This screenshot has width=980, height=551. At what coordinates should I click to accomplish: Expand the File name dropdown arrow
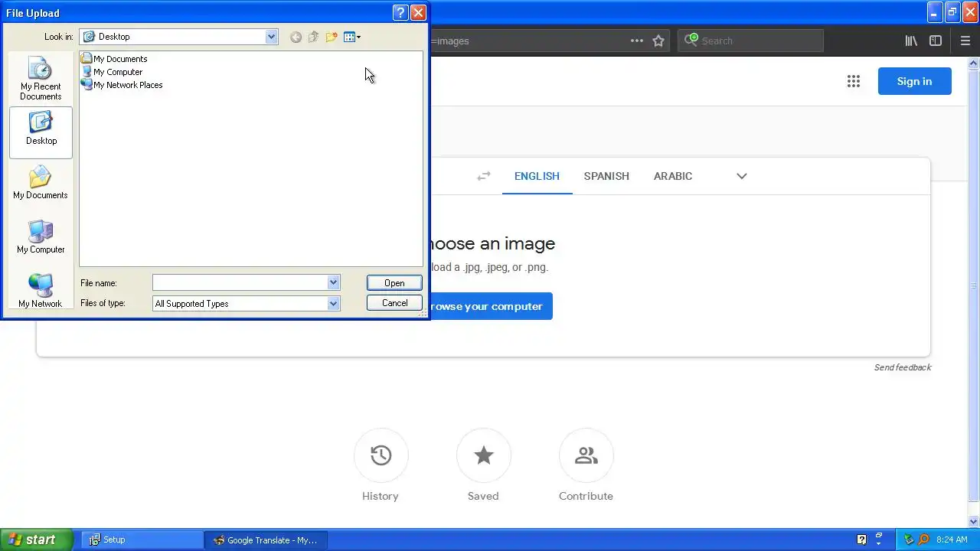click(333, 283)
